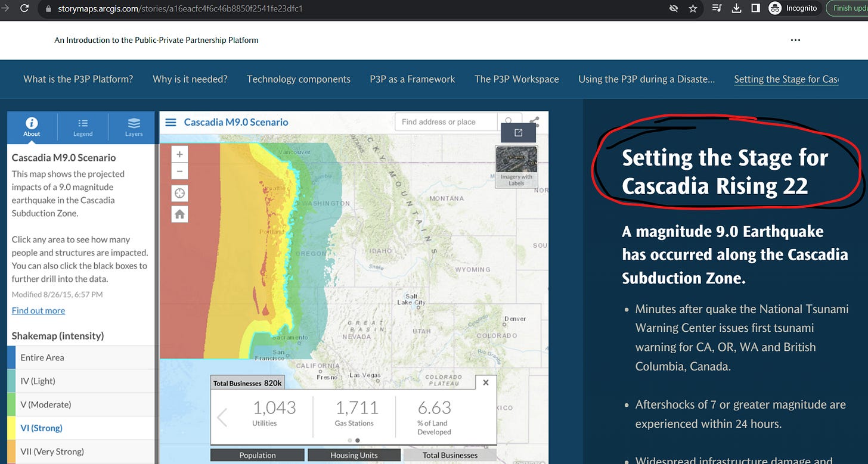Click the browser address bar URL

point(180,9)
